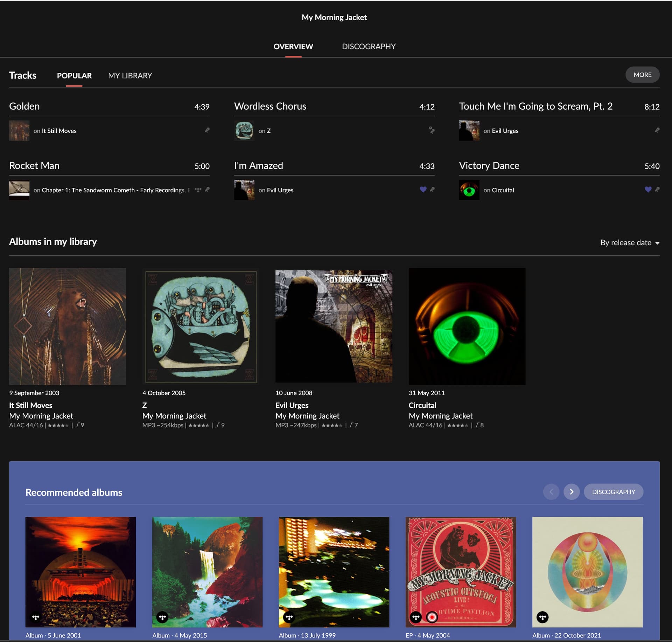Click the Tidal badge on the 4 May 2015 album
Viewport: 672px width, 642px height.
click(162, 617)
